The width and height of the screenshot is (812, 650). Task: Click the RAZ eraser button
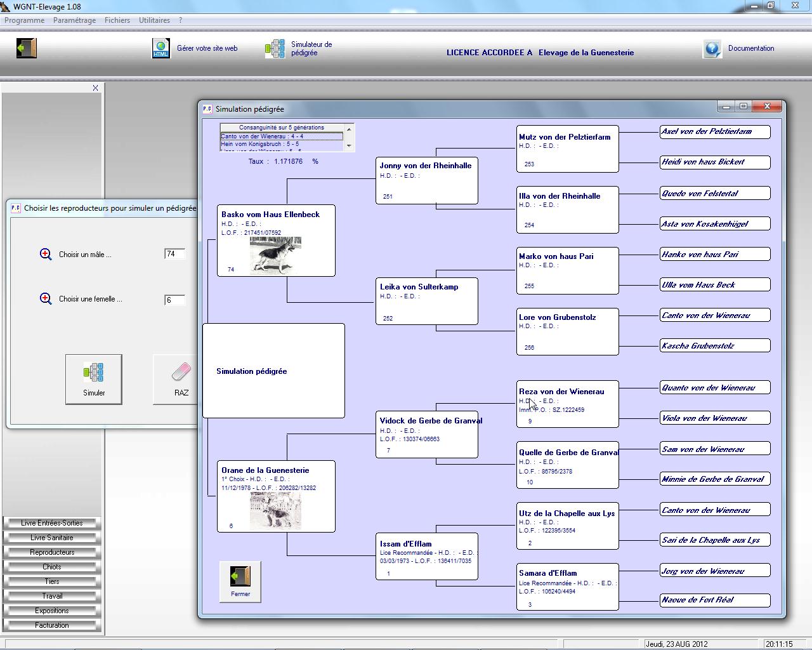(x=181, y=379)
